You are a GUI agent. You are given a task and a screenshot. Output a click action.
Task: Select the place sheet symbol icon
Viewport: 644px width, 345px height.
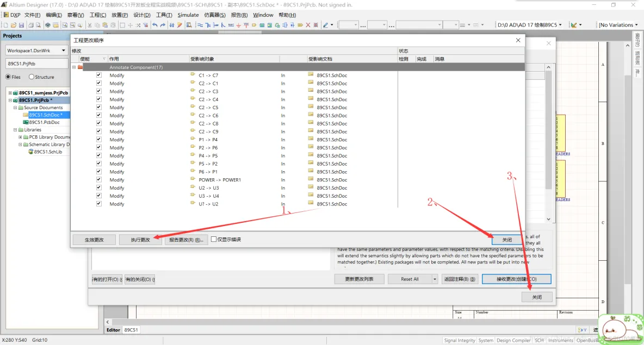(x=262, y=25)
